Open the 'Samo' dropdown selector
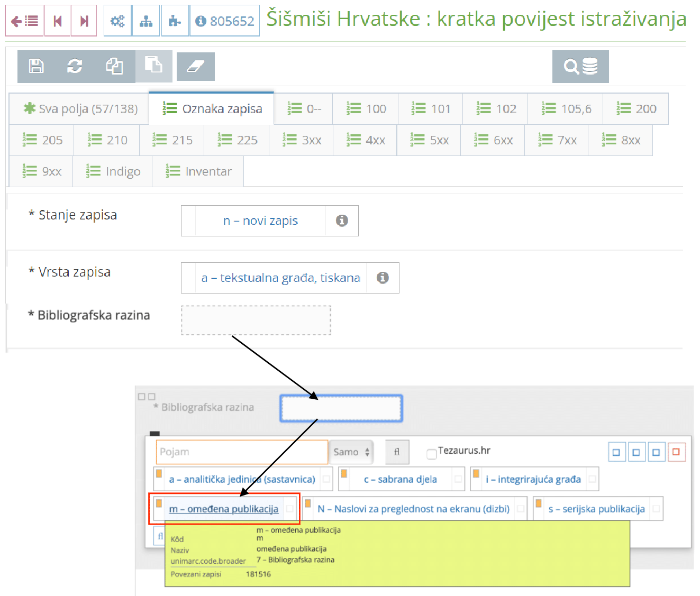This screenshot has height=596, width=700. click(351, 452)
